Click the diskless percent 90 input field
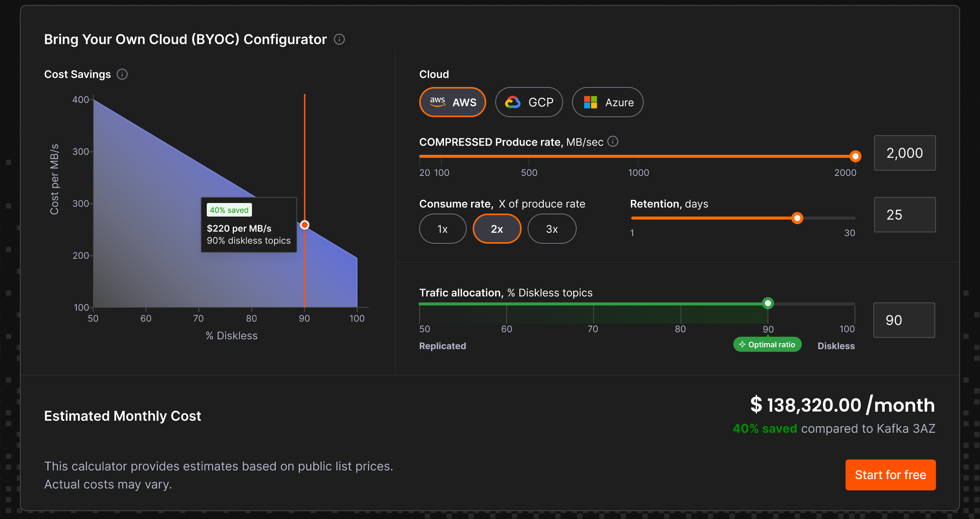This screenshot has width=980, height=519. 904,320
